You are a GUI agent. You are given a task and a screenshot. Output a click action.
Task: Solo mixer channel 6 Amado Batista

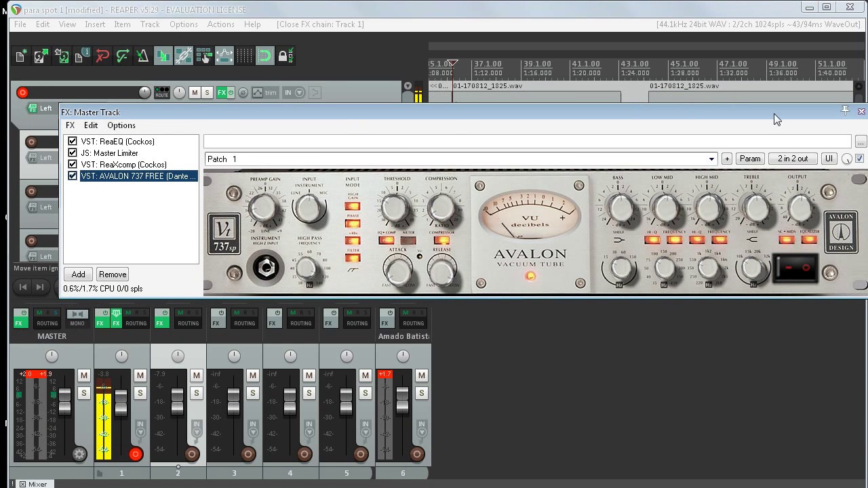(422, 393)
